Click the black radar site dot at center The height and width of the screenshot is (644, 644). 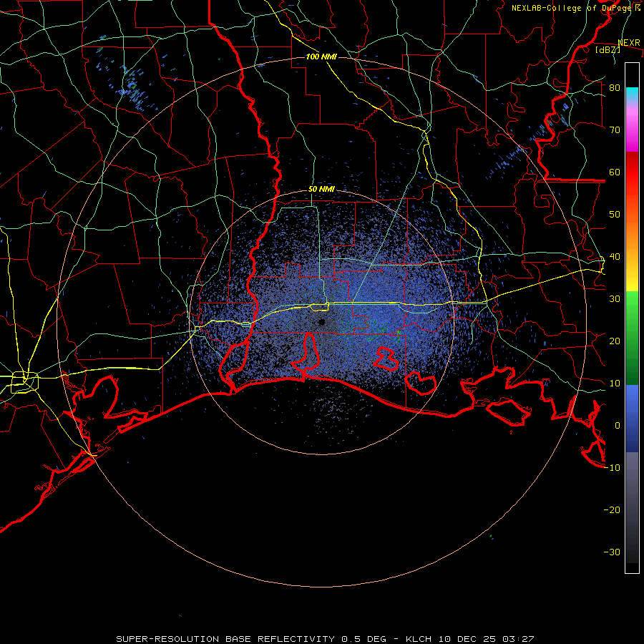coord(322,322)
